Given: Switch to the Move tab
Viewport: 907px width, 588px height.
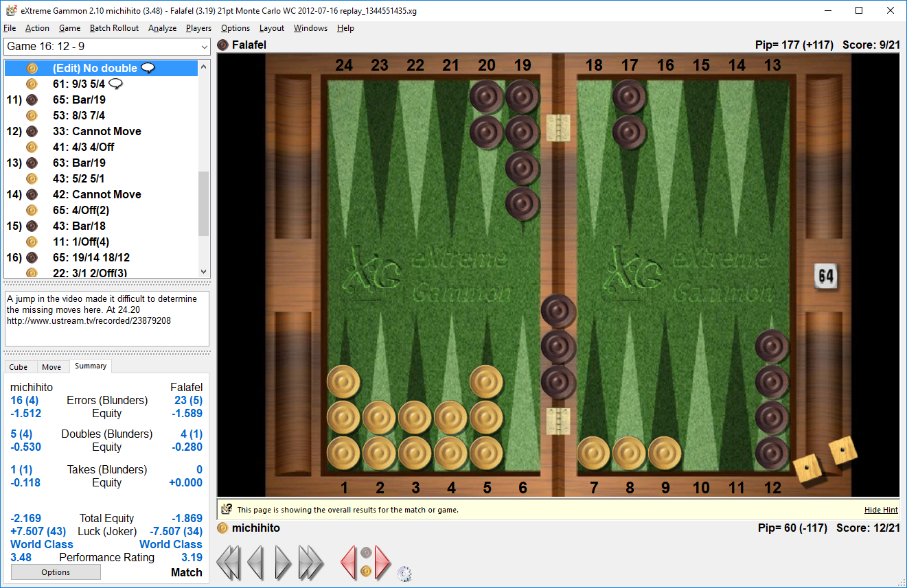Looking at the screenshot, I should [51, 367].
